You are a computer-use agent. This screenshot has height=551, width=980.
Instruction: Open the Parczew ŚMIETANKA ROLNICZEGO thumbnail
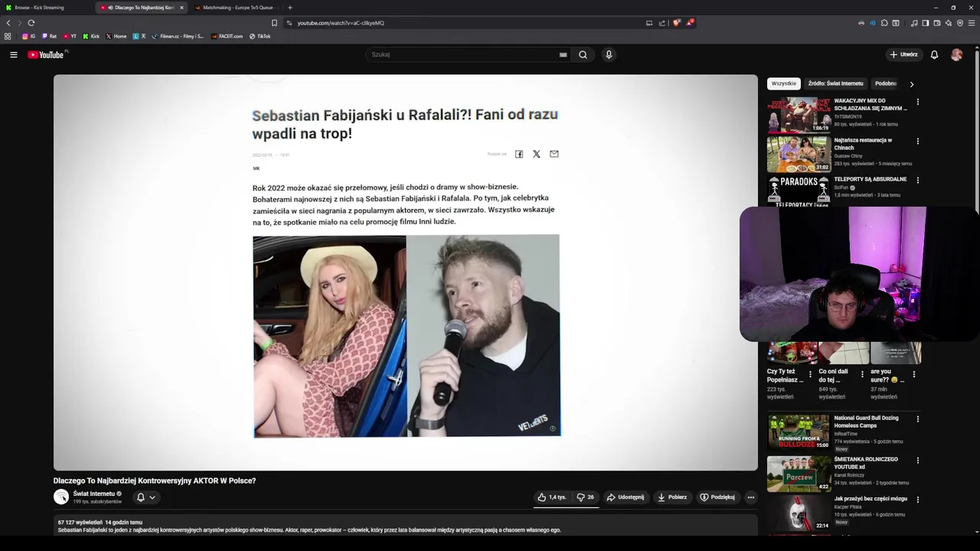click(799, 474)
